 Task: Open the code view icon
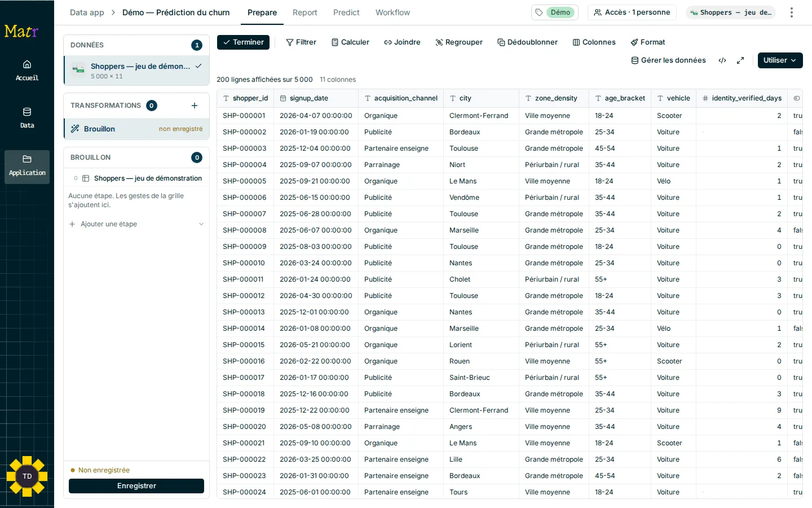[x=722, y=60]
